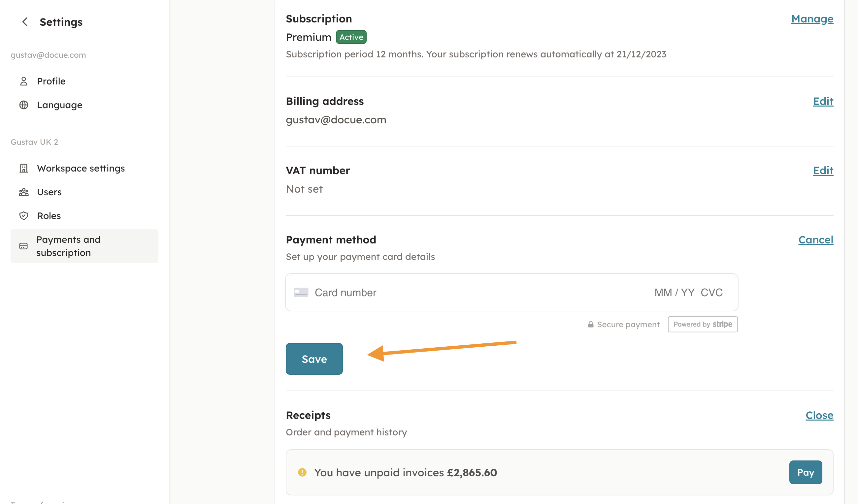Cancel the payment method editing
The width and height of the screenshot is (858, 504).
tap(815, 240)
